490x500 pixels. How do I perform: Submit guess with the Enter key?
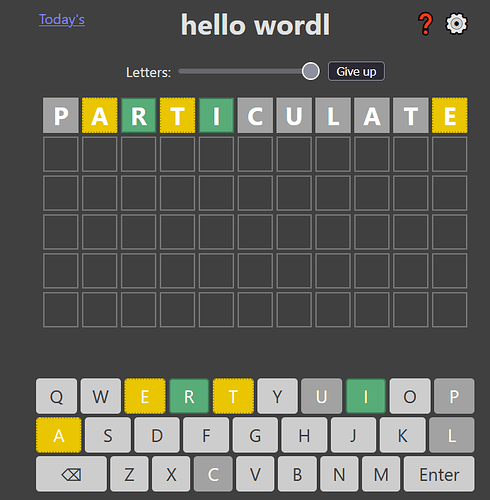(439, 474)
